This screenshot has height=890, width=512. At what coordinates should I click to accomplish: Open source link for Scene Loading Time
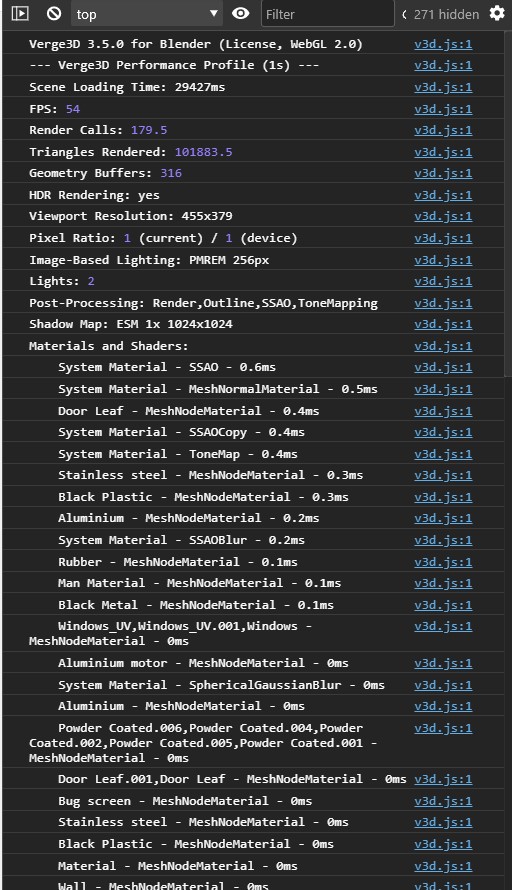coord(443,87)
